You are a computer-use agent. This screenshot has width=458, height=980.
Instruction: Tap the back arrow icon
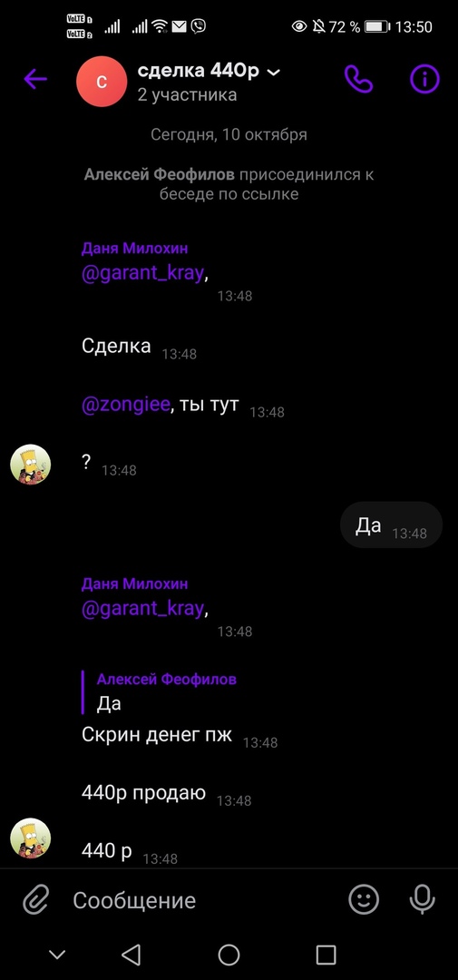pos(35,79)
